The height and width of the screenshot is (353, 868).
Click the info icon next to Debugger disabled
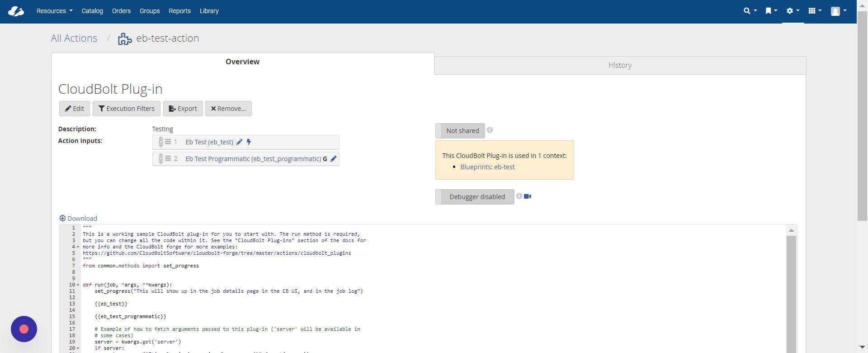pyautogui.click(x=519, y=196)
